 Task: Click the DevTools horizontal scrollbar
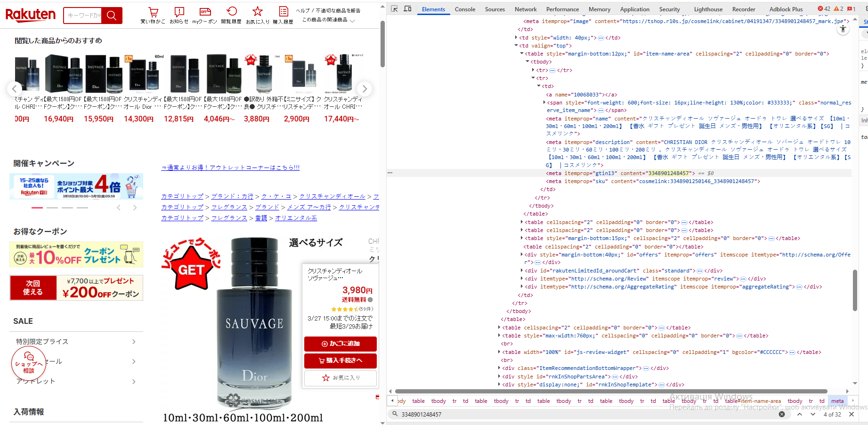tap(611, 391)
